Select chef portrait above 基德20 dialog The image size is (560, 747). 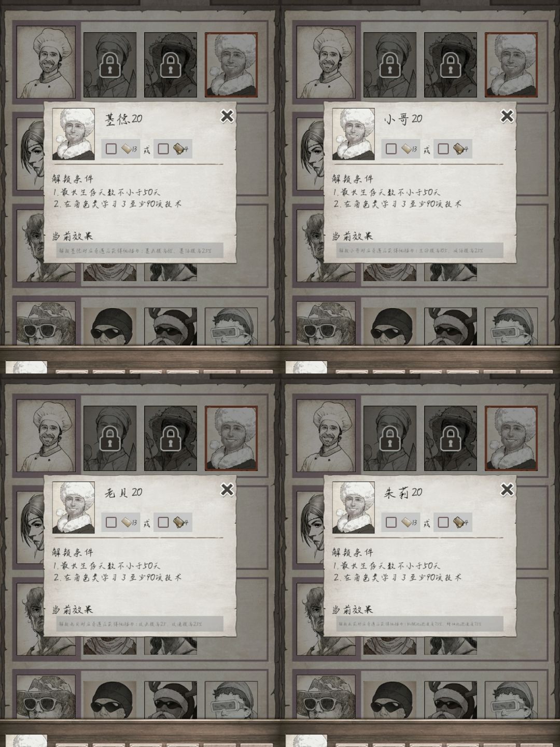[46, 63]
